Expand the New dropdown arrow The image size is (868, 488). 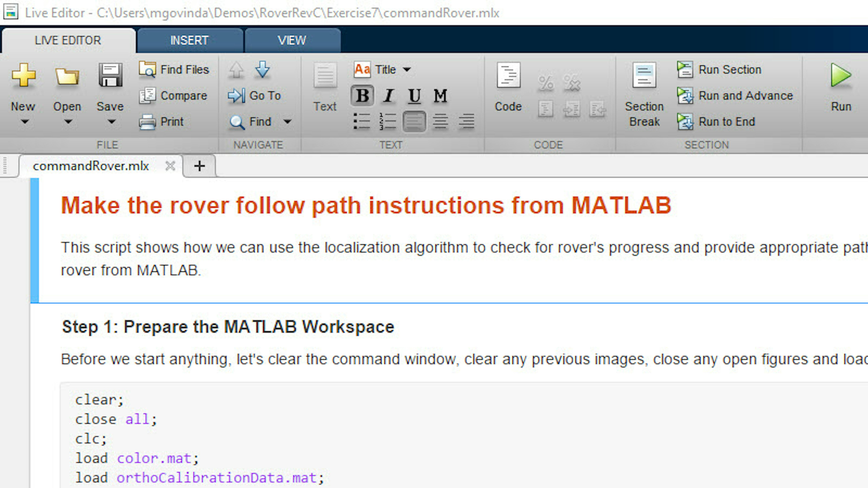(25, 121)
